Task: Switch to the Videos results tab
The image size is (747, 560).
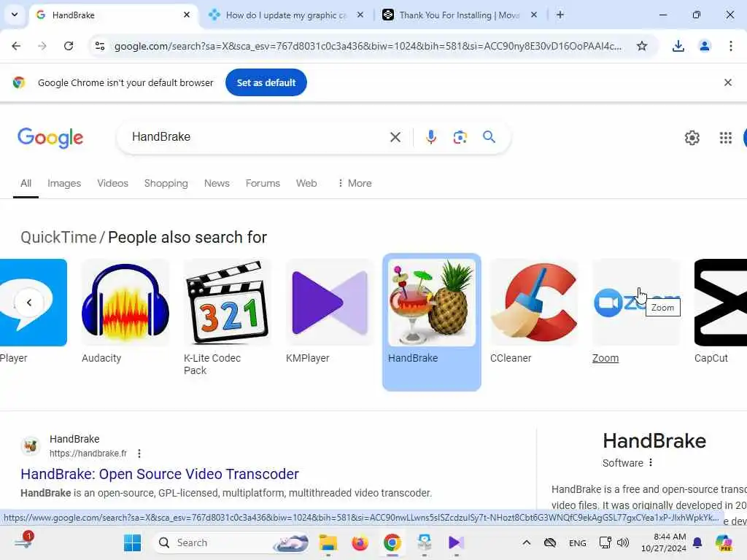Action: pos(112,183)
